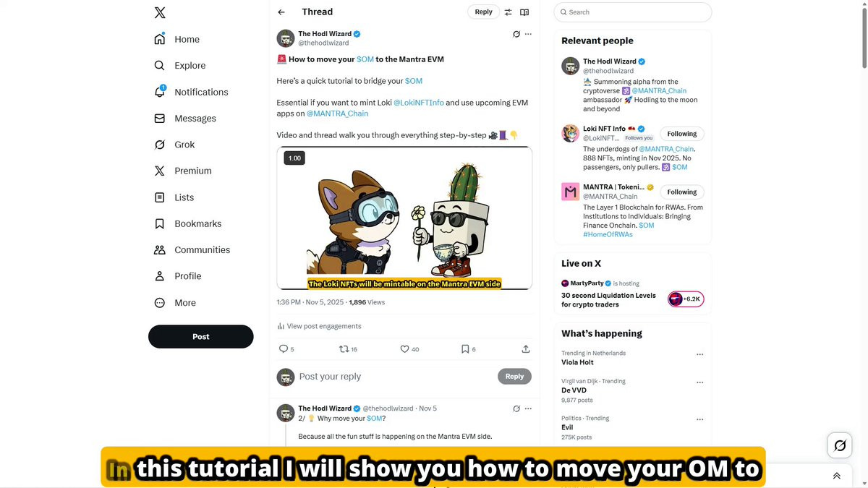Click the Grok icon on main post
The image size is (868, 488).
click(516, 34)
